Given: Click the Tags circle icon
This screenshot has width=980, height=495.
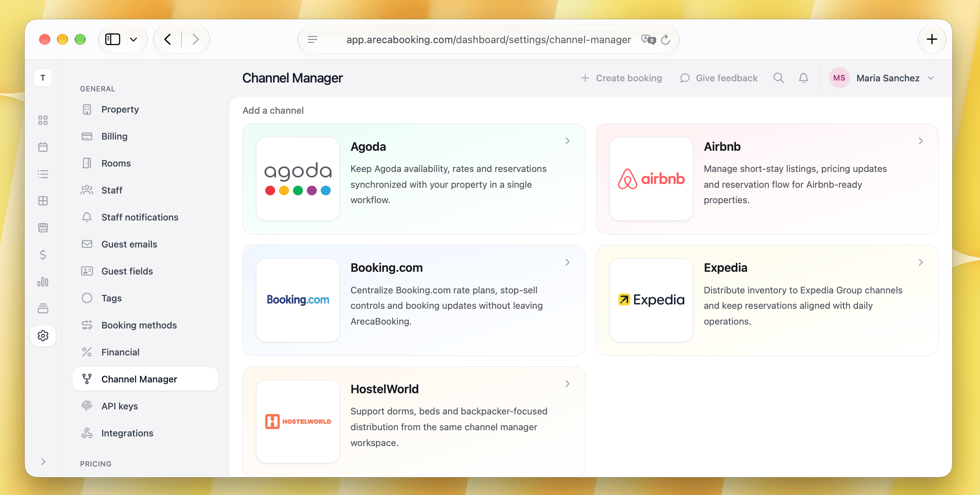Looking at the screenshot, I should click(87, 298).
